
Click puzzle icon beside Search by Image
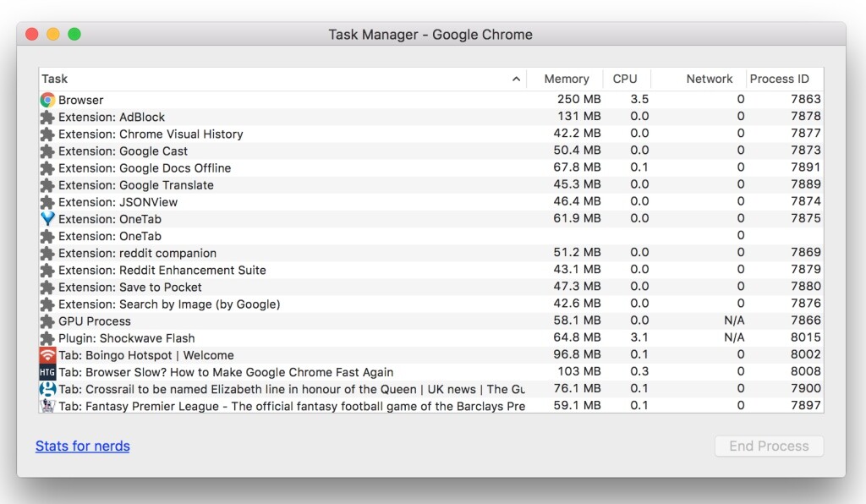click(x=47, y=304)
